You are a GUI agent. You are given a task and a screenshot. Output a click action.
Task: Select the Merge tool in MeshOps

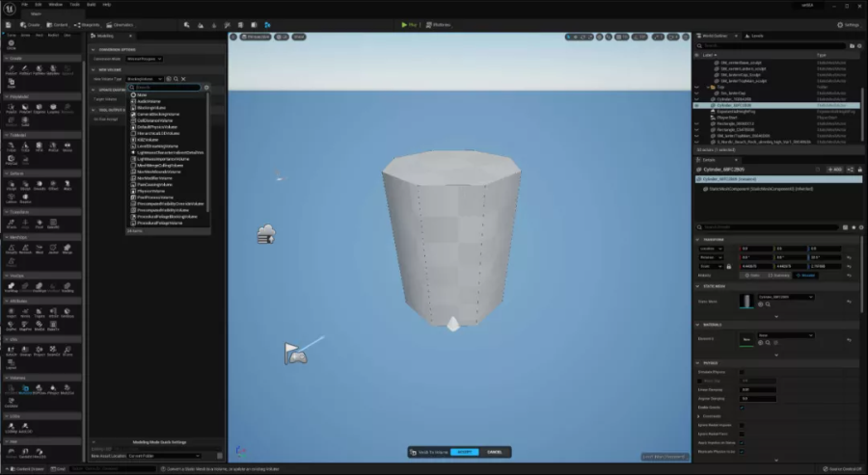click(x=68, y=250)
